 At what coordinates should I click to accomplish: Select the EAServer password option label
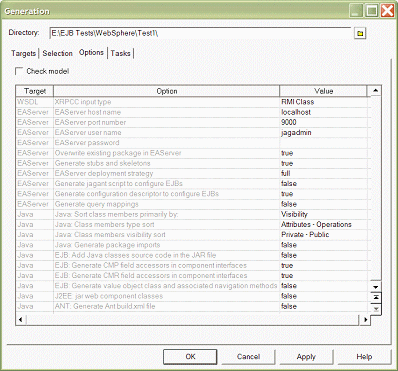click(166, 143)
